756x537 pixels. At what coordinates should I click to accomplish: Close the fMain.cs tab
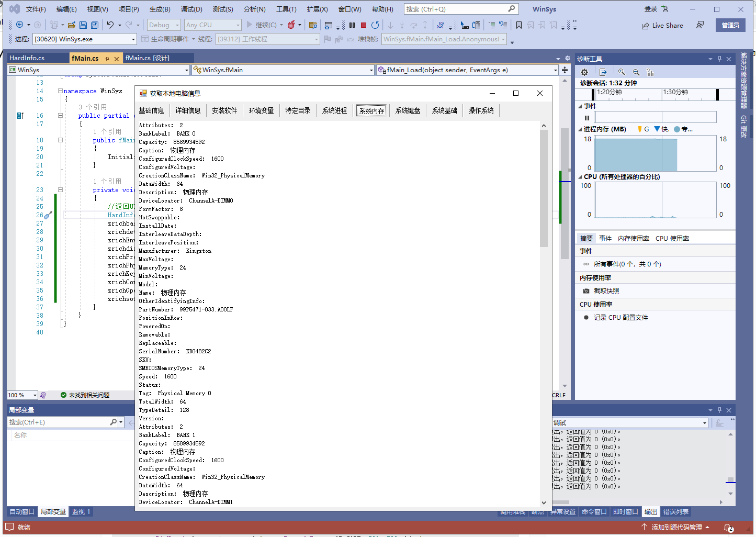click(x=117, y=59)
